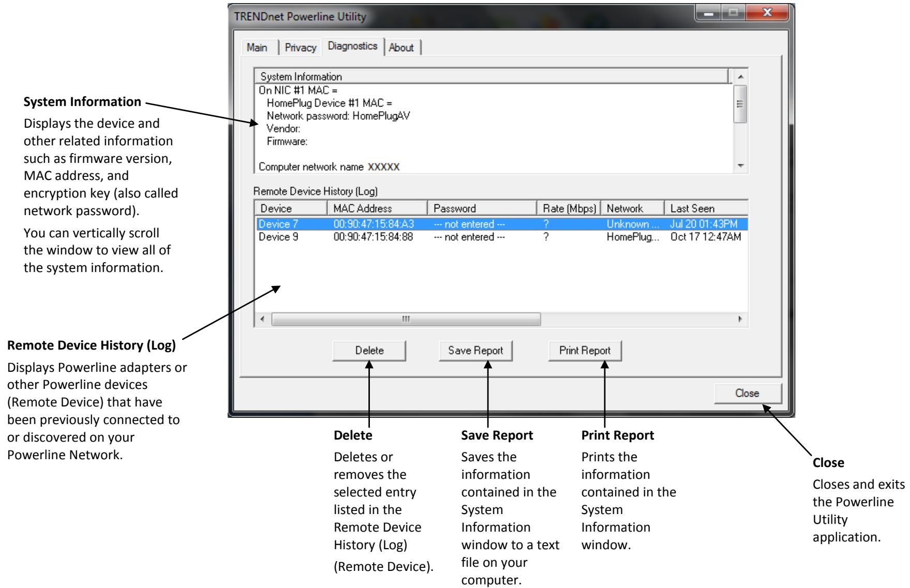Click the HomePlug... network cell
Screen dimensions: 910x588
[x=632, y=237]
